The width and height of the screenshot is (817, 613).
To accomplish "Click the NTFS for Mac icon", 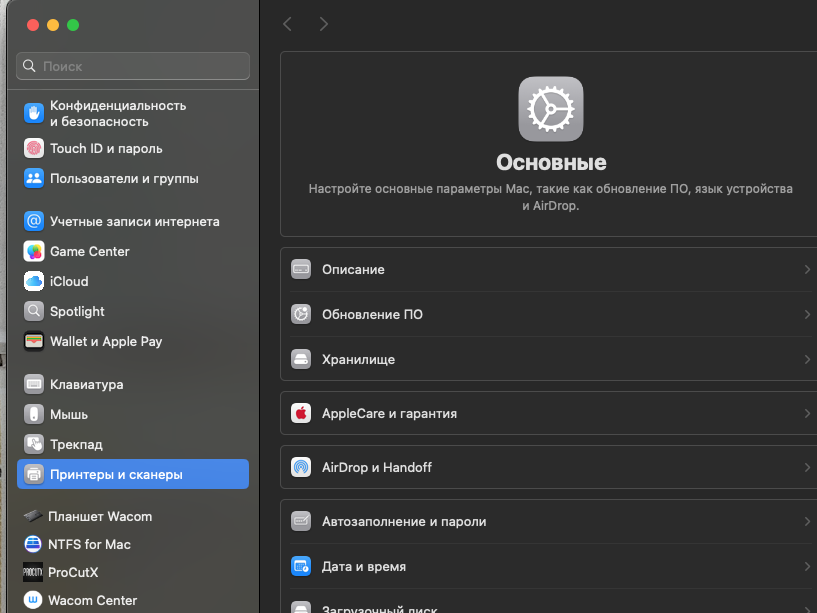I will 33,544.
